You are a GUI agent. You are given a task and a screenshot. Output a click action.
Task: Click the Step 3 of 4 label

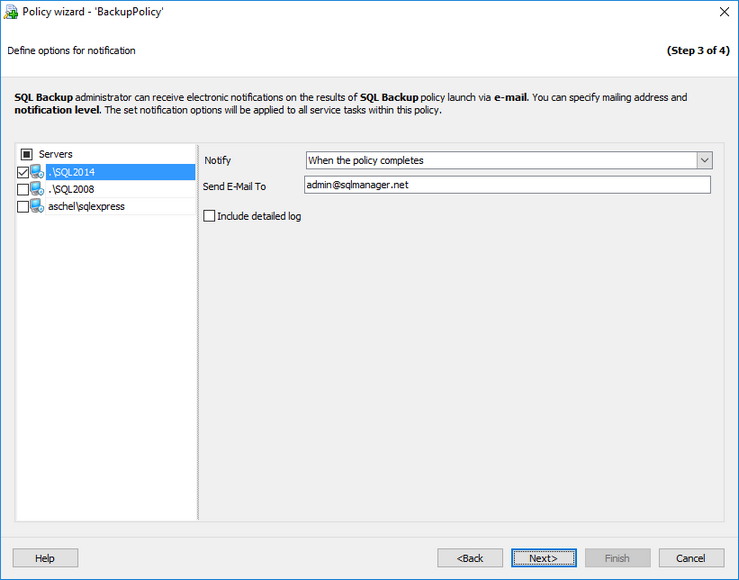pos(698,50)
